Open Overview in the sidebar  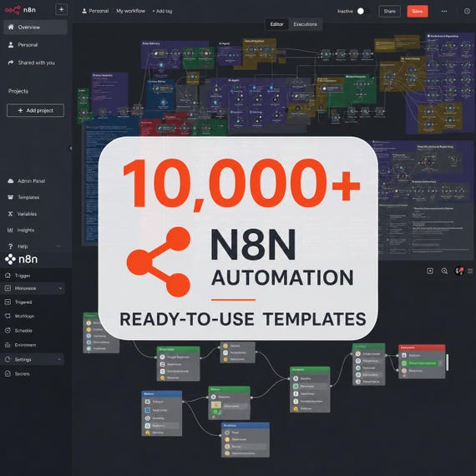tap(35, 28)
